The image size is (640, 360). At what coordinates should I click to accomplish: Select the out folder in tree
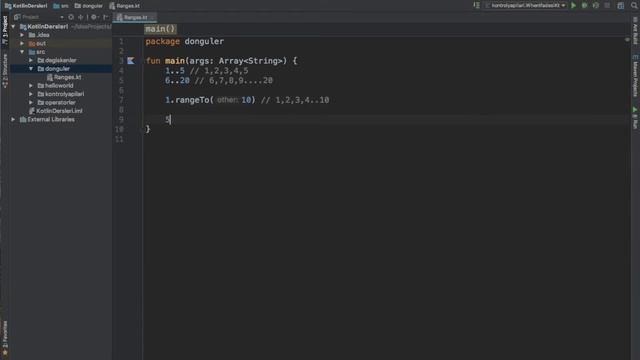click(37, 43)
